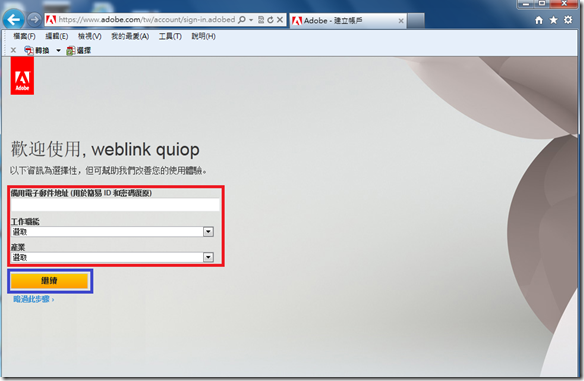
Task: Open a new blank tab
Action: pos(416,21)
